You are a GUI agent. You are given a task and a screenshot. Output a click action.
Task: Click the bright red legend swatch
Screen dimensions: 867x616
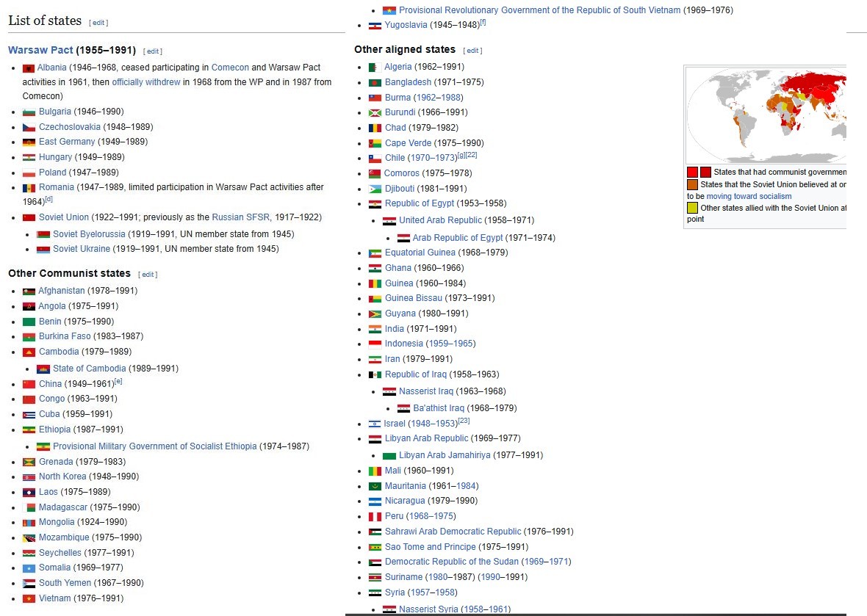[692, 173]
